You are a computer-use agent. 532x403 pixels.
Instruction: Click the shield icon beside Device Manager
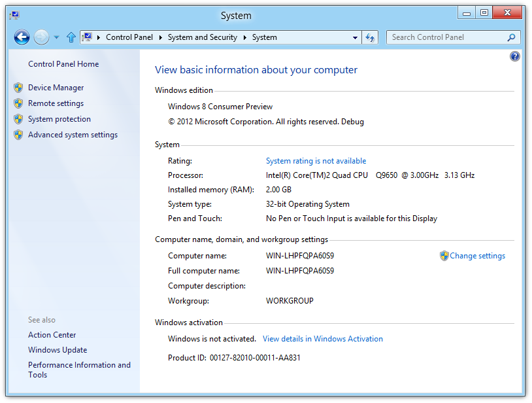(18, 88)
